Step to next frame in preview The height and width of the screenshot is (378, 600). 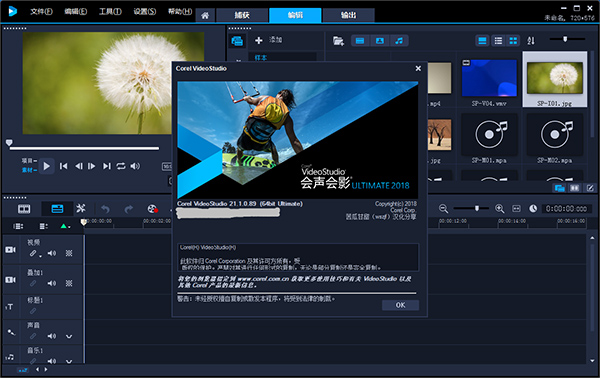[x=91, y=166]
